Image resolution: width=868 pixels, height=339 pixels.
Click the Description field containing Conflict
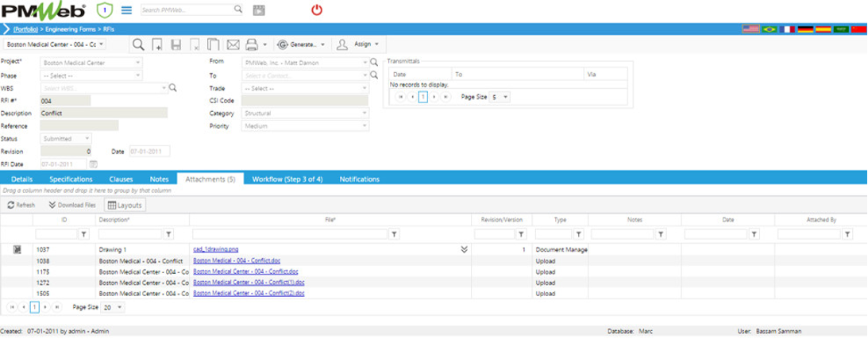coord(104,114)
